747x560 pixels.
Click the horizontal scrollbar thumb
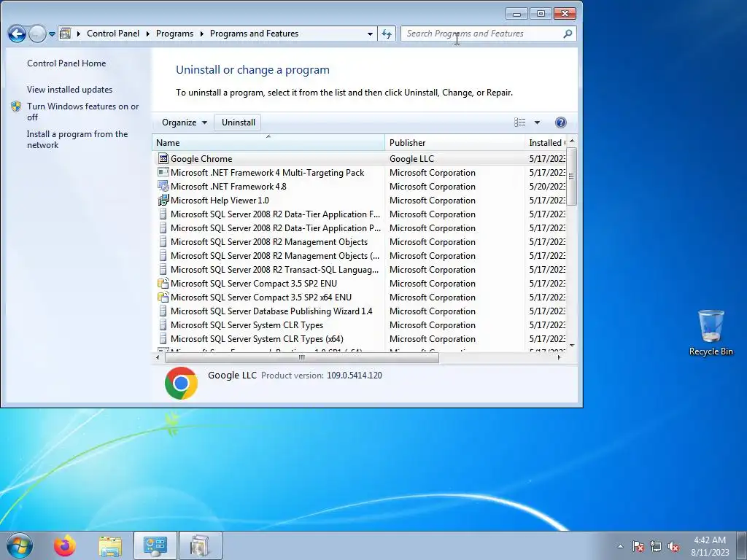point(301,357)
